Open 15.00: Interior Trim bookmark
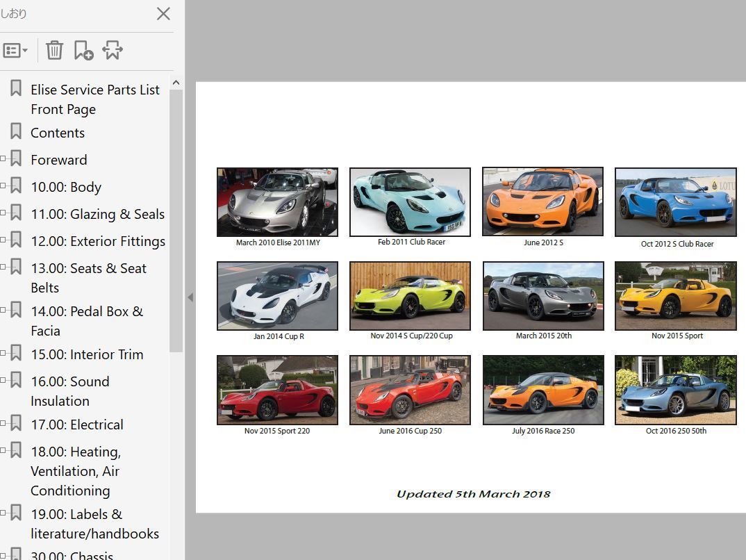 coord(87,354)
